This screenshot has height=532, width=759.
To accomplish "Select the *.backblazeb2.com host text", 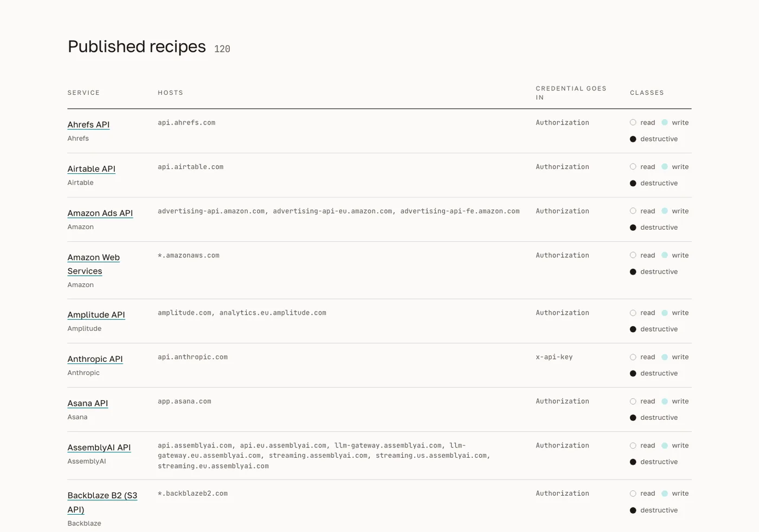I will 192,494.
